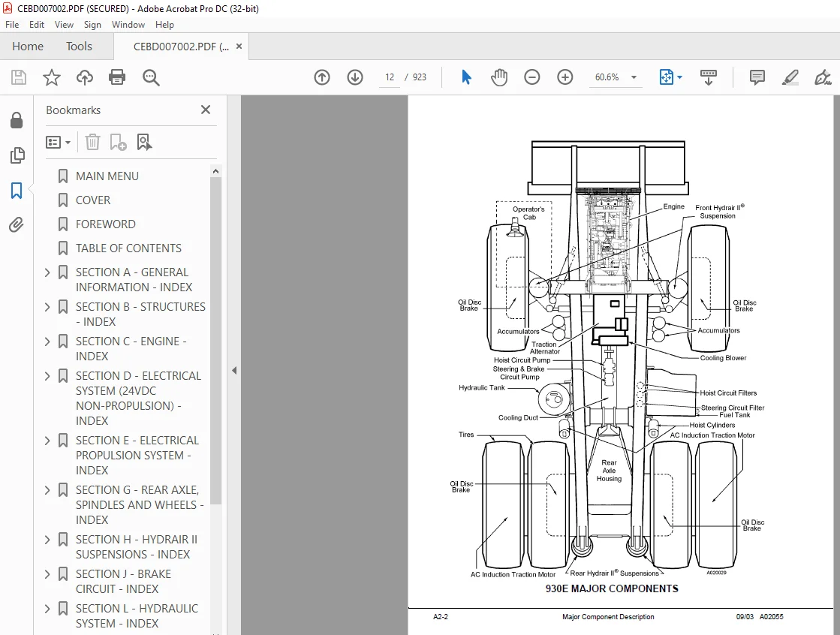Toggle the Bookmarks sidebar panel
Screen dimensions: 840x635
coord(17,190)
